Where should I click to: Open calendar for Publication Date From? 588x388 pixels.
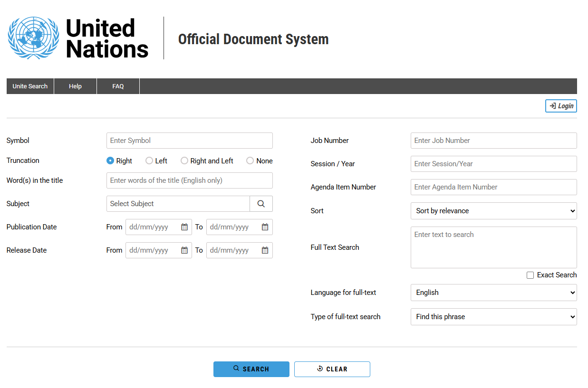coord(184,227)
